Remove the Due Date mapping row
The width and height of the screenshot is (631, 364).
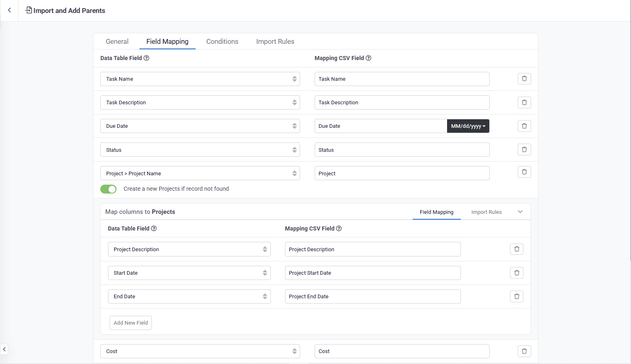[524, 126]
